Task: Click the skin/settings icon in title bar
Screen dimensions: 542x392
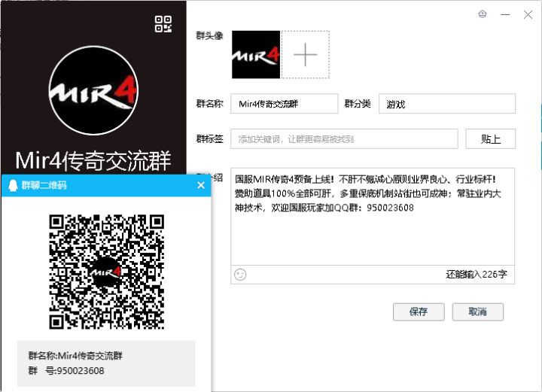Action: tap(483, 14)
